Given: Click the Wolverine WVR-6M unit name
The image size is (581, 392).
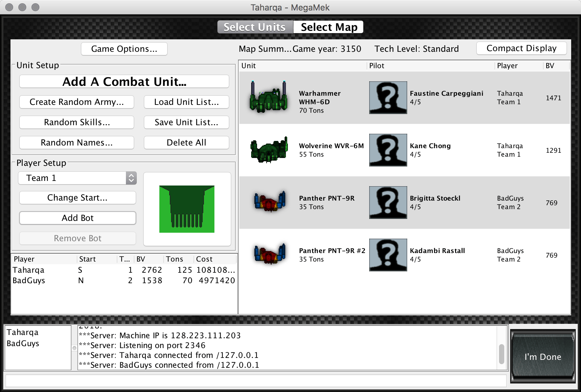Looking at the screenshot, I should (331, 146).
